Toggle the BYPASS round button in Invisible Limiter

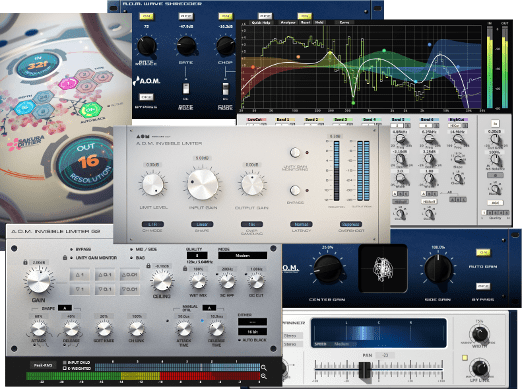point(295,190)
